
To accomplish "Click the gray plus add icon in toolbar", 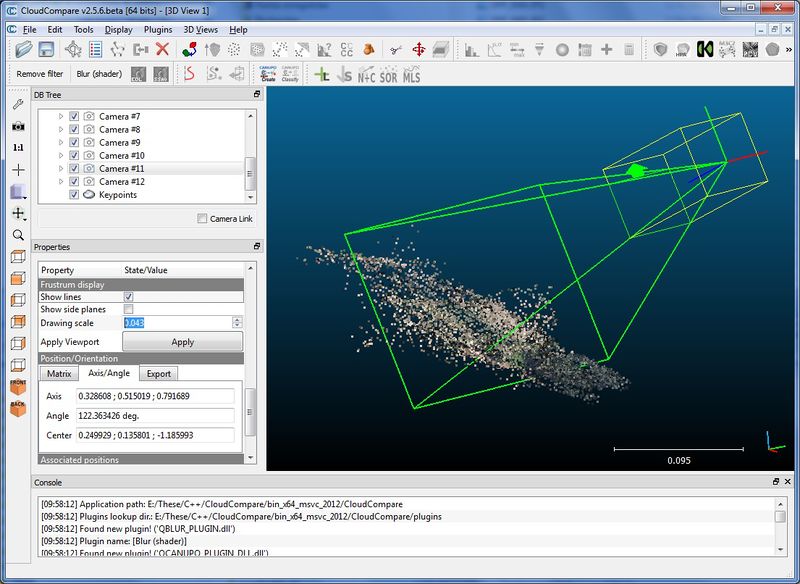I will coord(607,49).
